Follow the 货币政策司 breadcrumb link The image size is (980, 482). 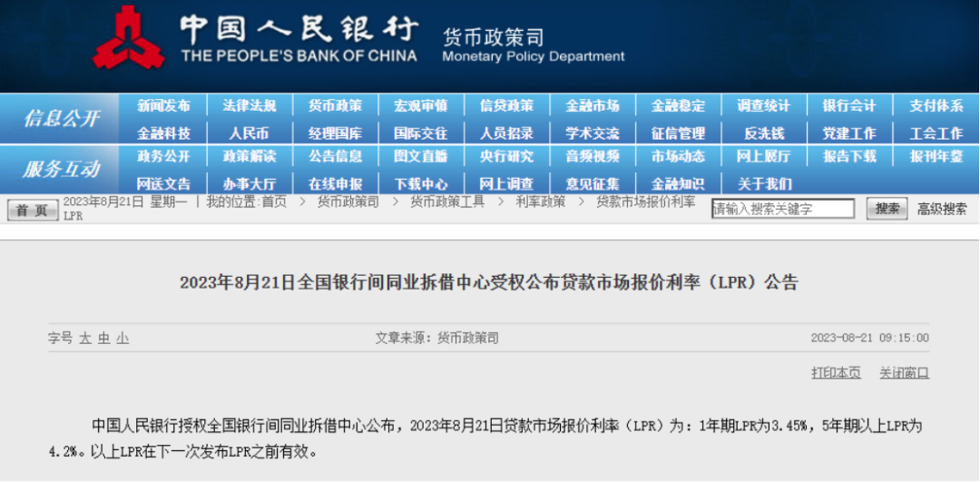click(x=348, y=202)
